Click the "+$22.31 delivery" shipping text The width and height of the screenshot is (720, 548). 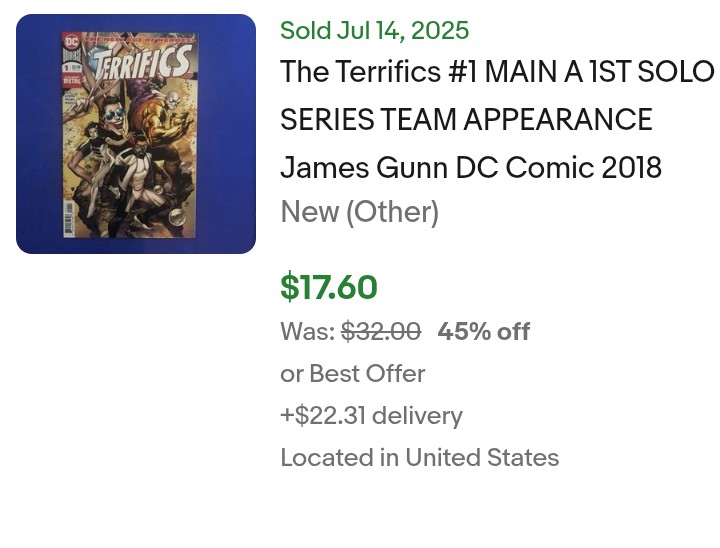[371, 416]
